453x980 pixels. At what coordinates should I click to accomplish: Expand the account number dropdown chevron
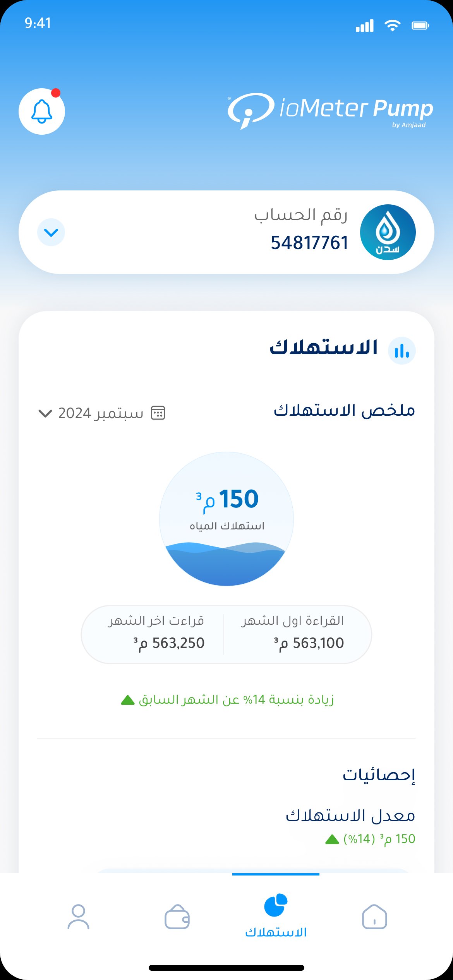[51, 232]
